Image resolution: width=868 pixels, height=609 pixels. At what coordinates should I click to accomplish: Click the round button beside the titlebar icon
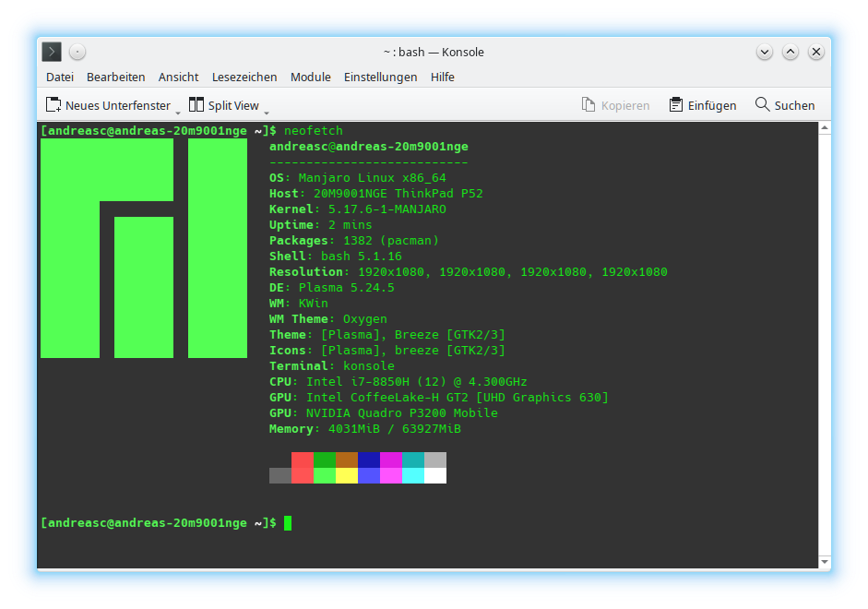(x=77, y=52)
